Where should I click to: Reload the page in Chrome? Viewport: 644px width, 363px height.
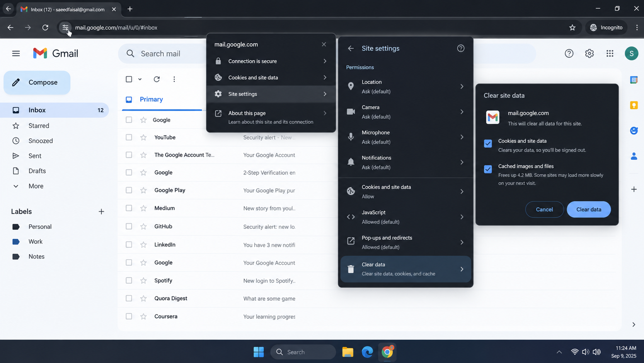point(45,27)
